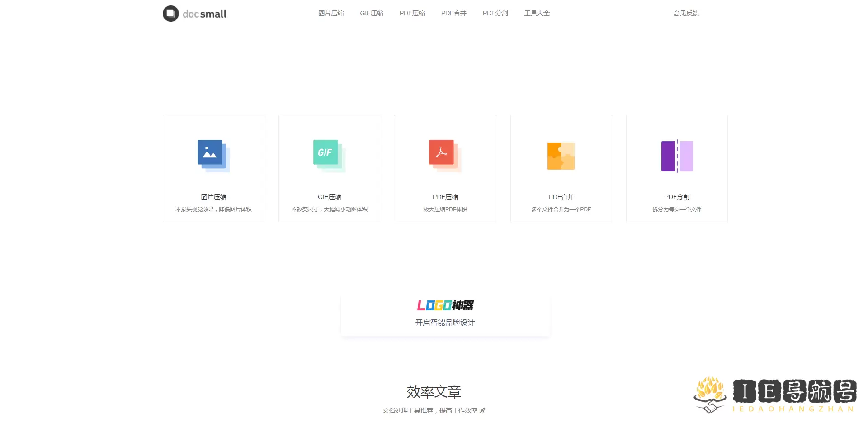The image size is (868, 424).
Task: Click the 效率文章 section heading
Action: click(434, 392)
